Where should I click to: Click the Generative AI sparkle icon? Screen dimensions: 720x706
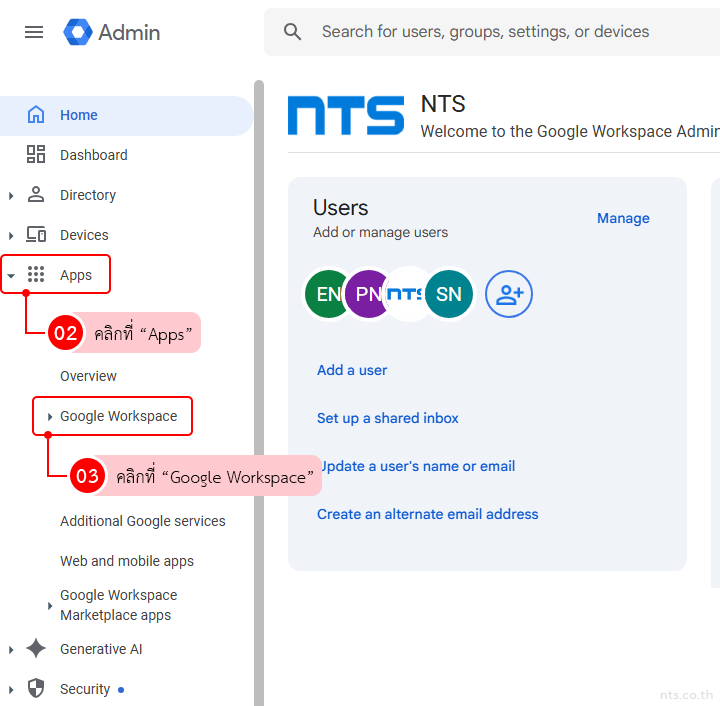36,648
